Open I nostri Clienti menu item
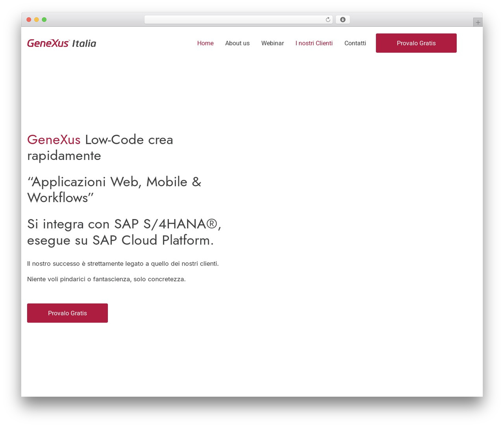Viewport: 504px width, 427px height. pos(314,43)
